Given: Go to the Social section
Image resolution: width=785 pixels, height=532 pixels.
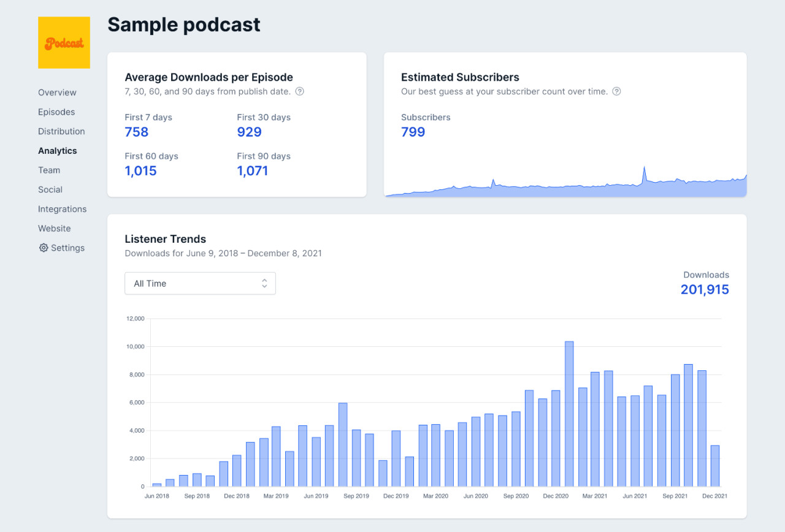Looking at the screenshot, I should (50, 189).
